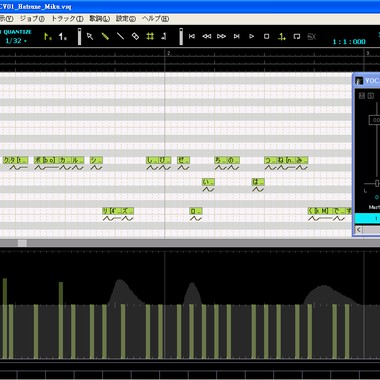The image size is (380, 380).
Task: Click the rewind button
Action: click(207, 36)
